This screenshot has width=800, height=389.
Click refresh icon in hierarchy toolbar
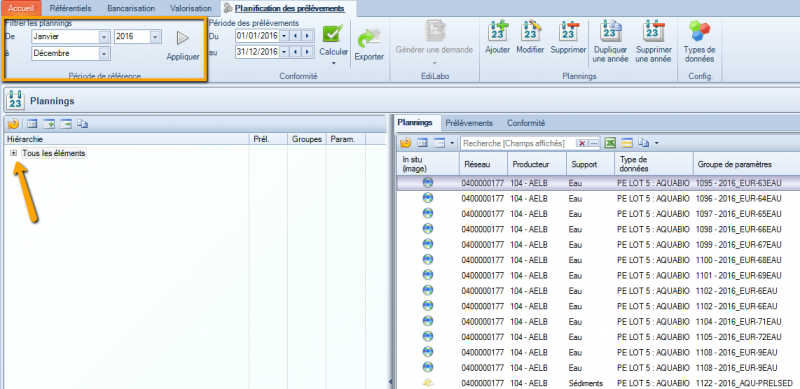13,124
